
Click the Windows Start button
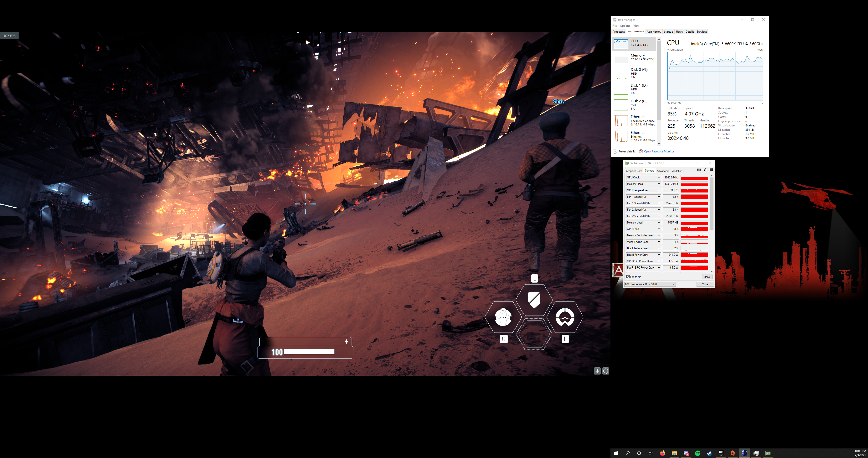coord(616,453)
